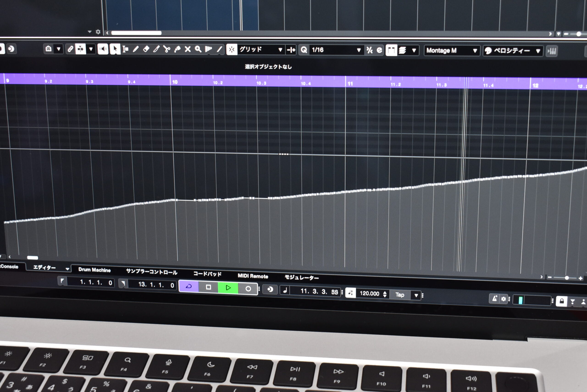Viewport: 587px width, 392px height.
Task: Click the tempo 120.000 field
Action: [369, 293]
